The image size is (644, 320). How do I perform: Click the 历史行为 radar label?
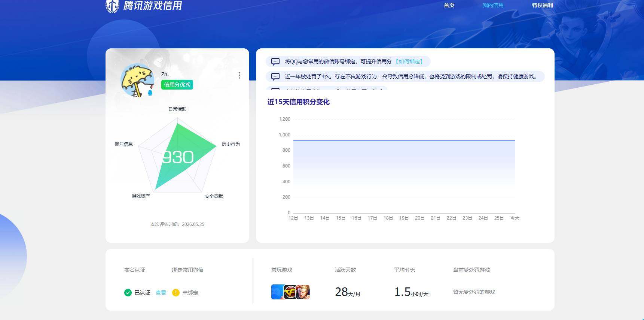[x=231, y=144]
